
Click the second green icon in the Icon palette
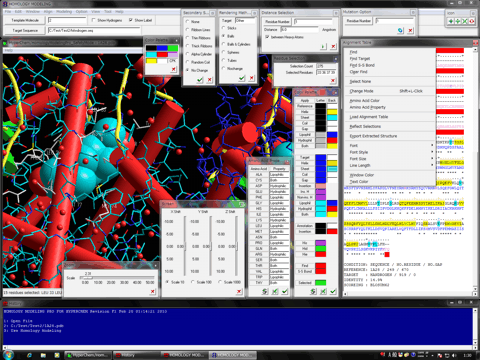coord(458,21)
